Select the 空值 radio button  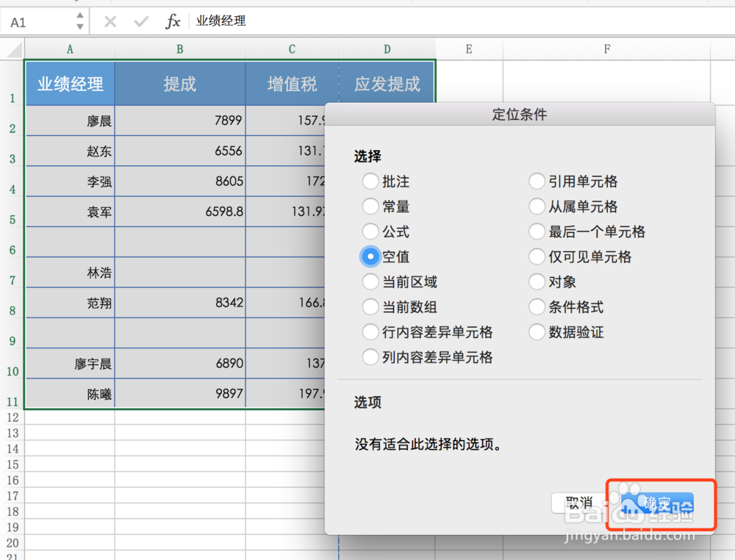tap(371, 256)
